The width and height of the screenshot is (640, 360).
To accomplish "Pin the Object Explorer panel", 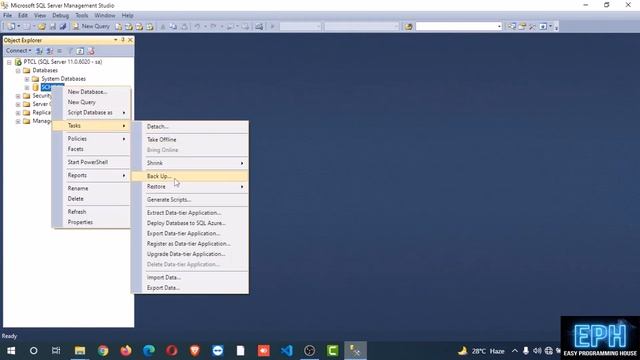I will (x=123, y=40).
